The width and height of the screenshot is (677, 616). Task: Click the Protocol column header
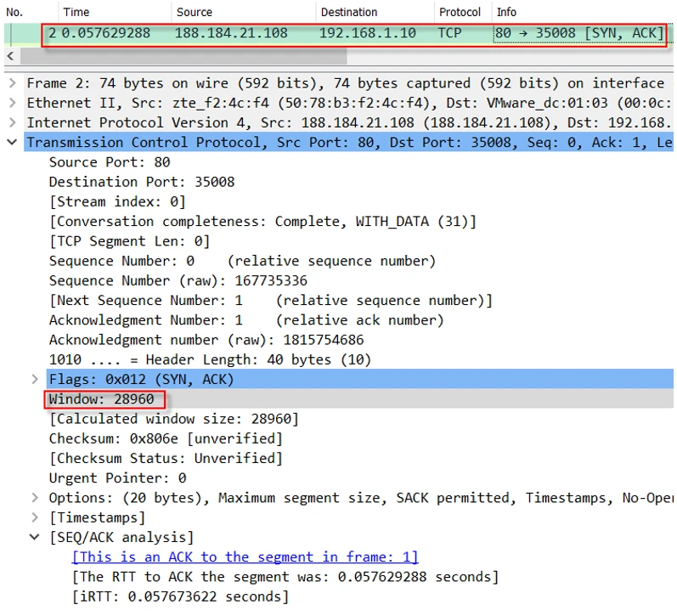pos(460,12)
